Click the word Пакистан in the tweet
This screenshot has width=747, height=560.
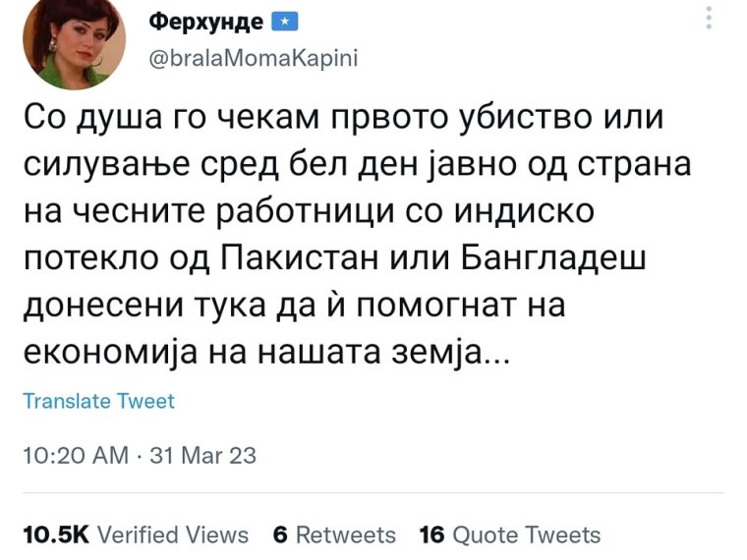pos(301,258)
